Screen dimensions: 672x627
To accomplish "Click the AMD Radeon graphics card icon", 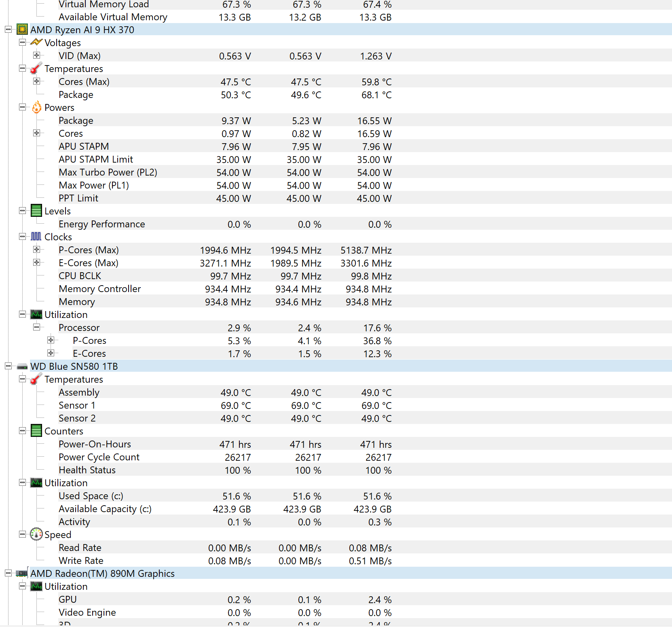I will (x=22, y=573).
